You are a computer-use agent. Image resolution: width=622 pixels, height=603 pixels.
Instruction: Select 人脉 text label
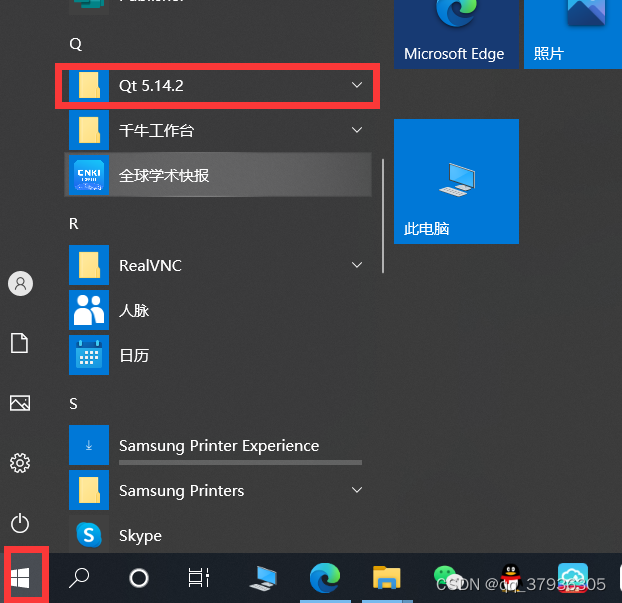[134, 310]
